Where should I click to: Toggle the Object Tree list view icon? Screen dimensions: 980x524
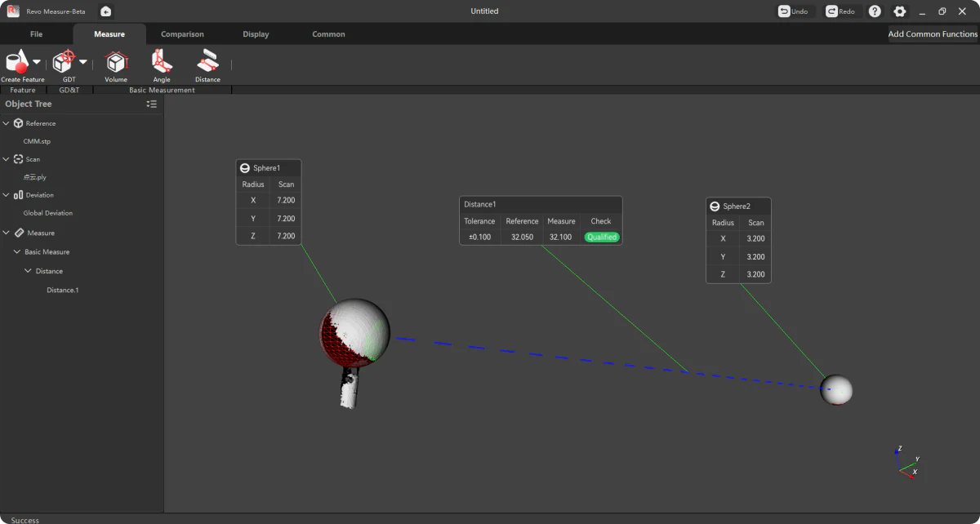(151, 104)
